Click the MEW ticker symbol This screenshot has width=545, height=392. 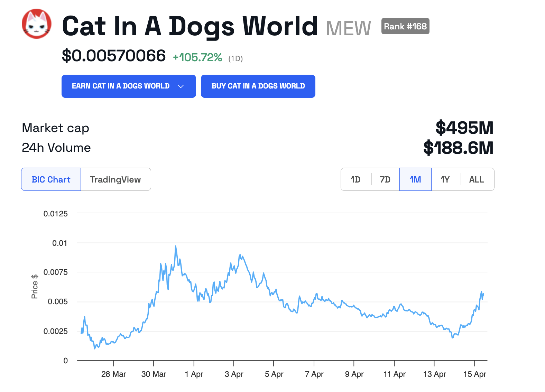[x=348, y=28]
